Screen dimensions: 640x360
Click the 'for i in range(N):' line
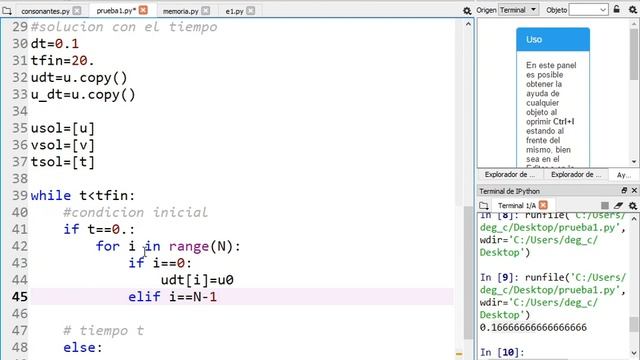[x=168, y=246]
